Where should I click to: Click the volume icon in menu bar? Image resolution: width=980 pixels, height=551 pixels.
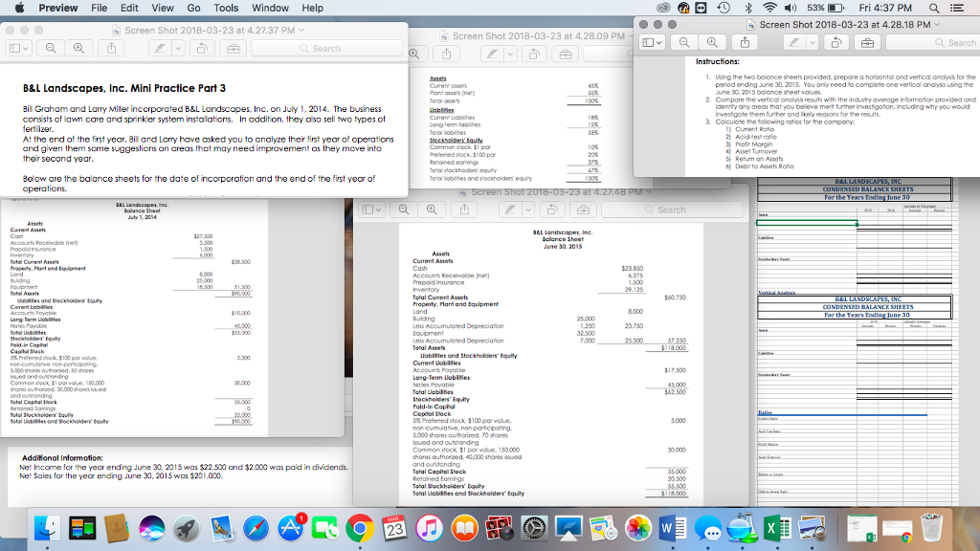click(790, 8)
